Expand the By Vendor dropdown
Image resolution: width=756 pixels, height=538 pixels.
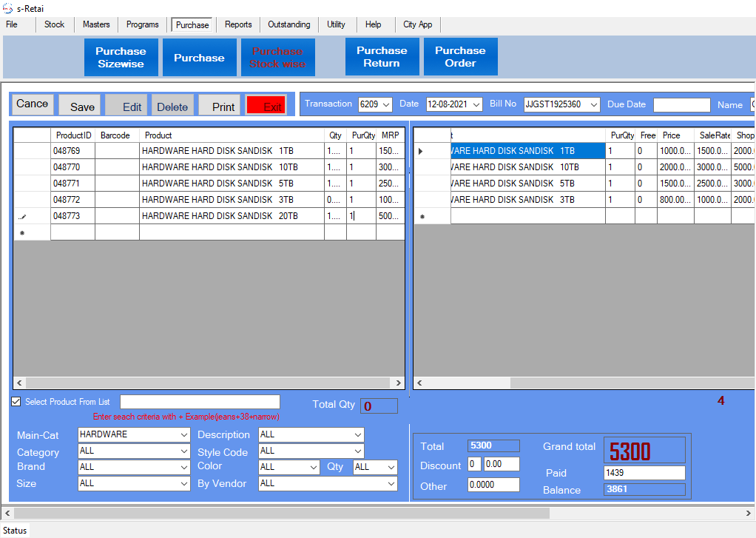391,483
